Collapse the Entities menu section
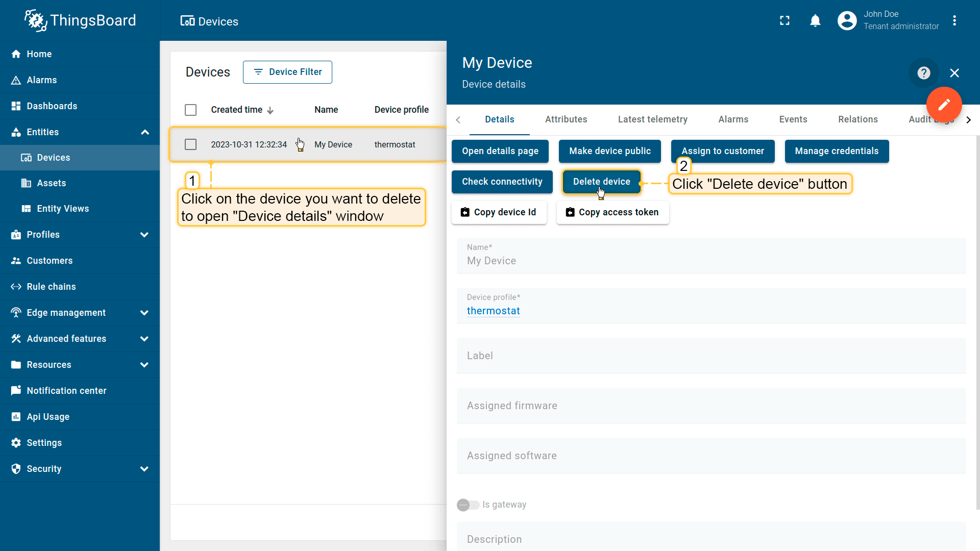 (144, 133)
